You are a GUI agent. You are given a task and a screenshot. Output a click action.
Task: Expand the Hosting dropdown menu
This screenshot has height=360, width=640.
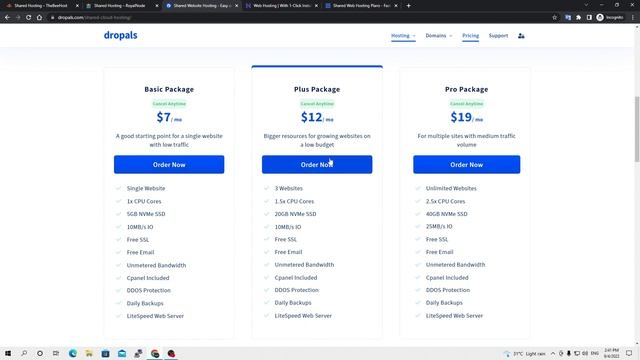point(403,36)
